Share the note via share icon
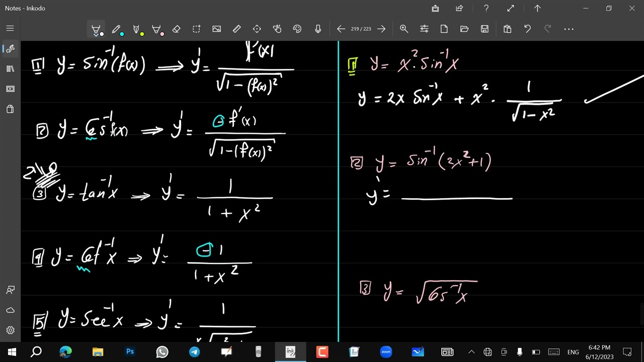Viewport: 644px width, 362px height. pos(459,8)
